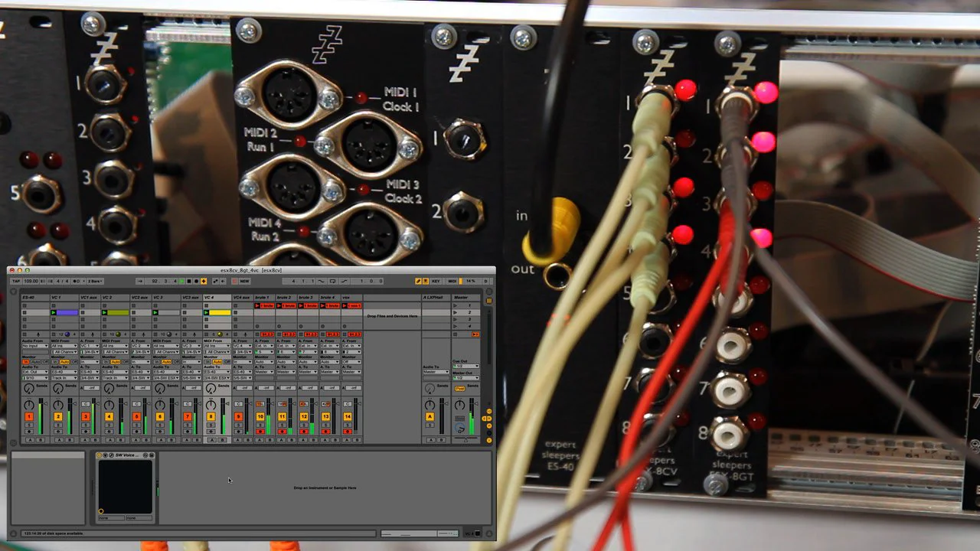
Task: Click the transport Play button
Action: point(181,281)
